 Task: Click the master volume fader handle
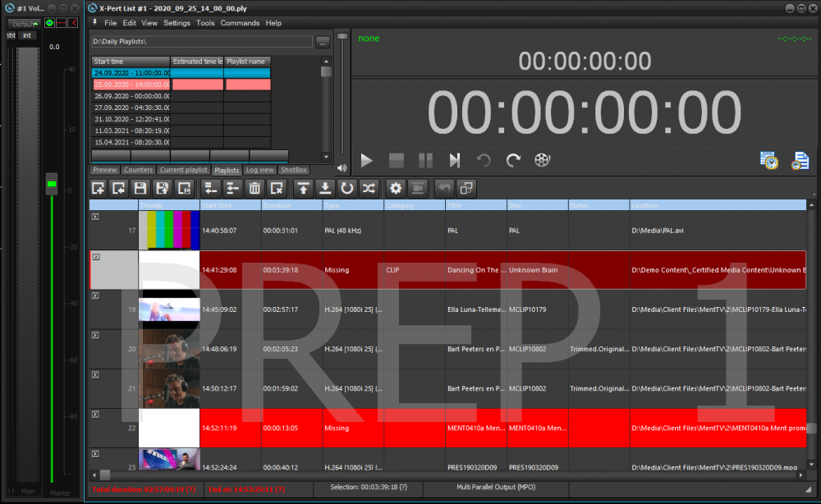tap(52, 184)
